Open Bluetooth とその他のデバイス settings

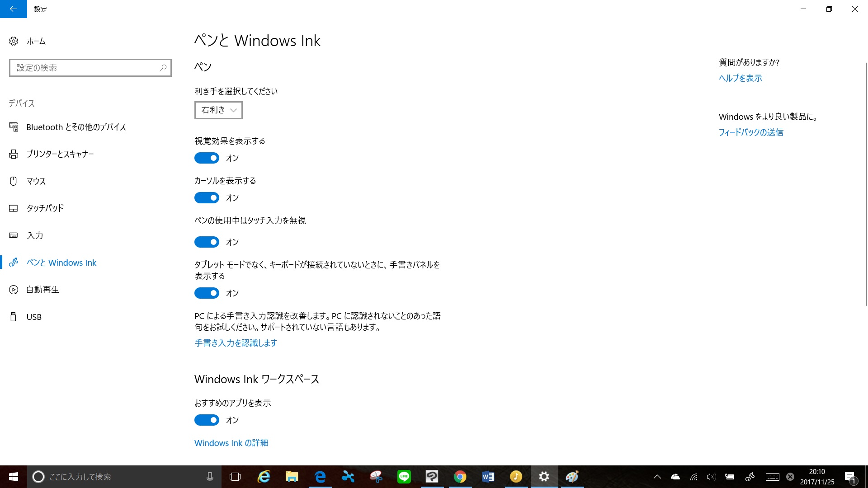76,127
